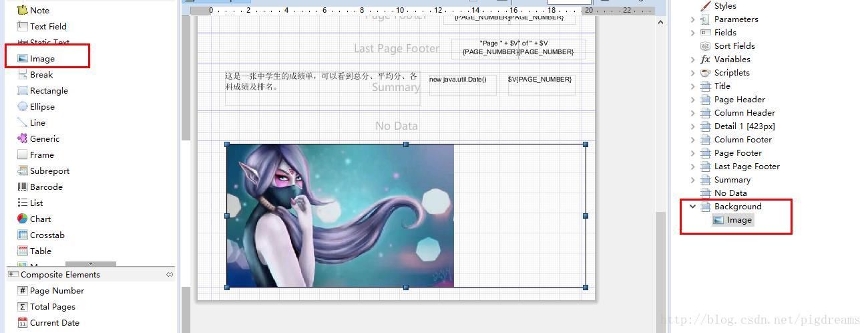
Task: Choose the Frame element
Action: [x=35, y=154]
